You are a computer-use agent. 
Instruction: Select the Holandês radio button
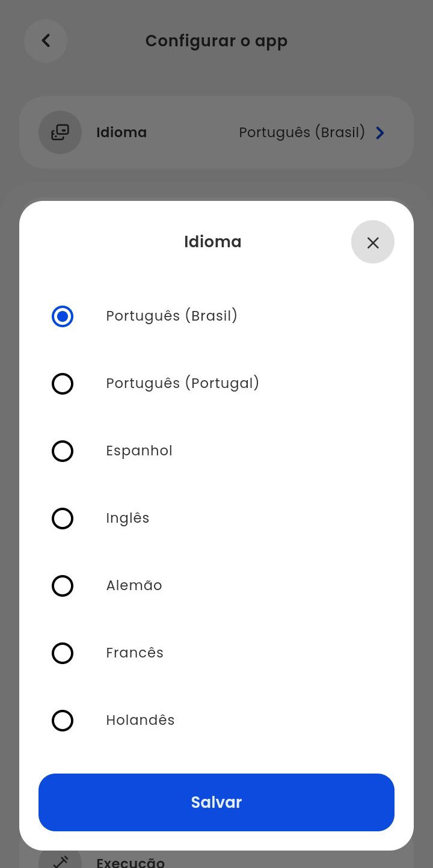coord(63,721)
